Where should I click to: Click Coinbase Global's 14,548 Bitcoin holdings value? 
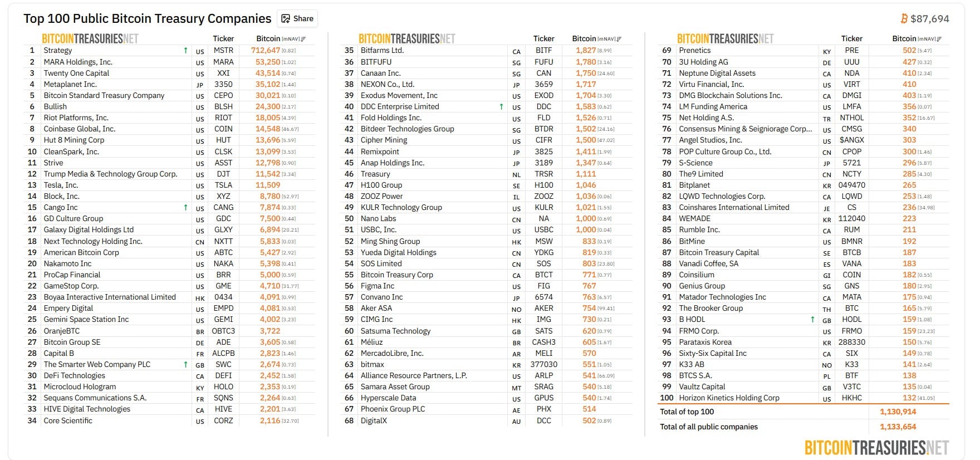coord(268,129)
